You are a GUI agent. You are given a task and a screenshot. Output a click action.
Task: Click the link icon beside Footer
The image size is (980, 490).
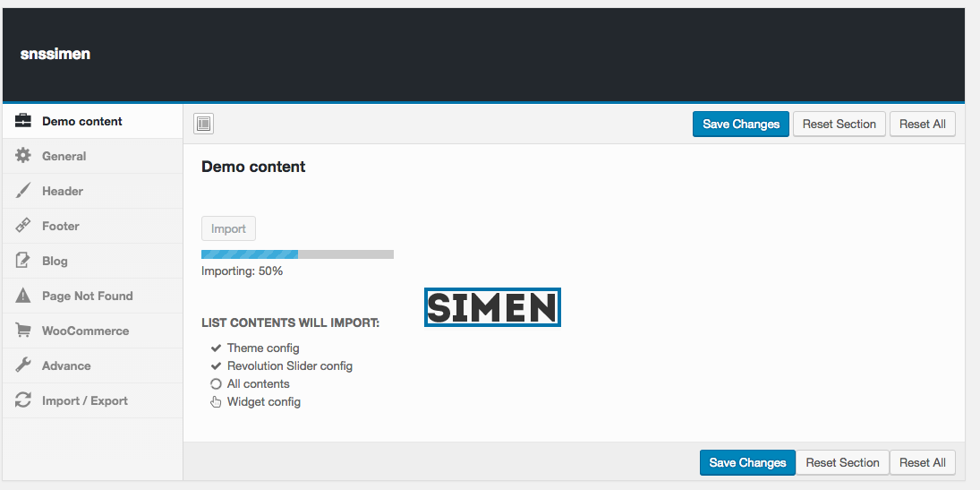coord(23,226)
